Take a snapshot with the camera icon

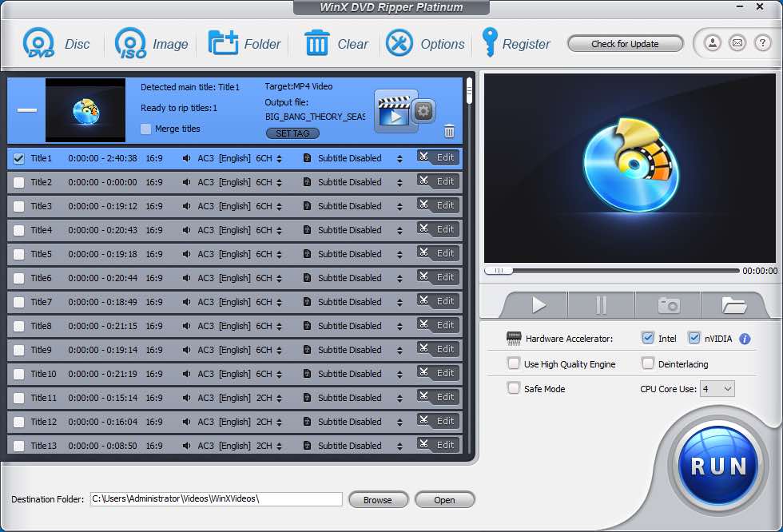pyautogui.click(x=667, y=304)
